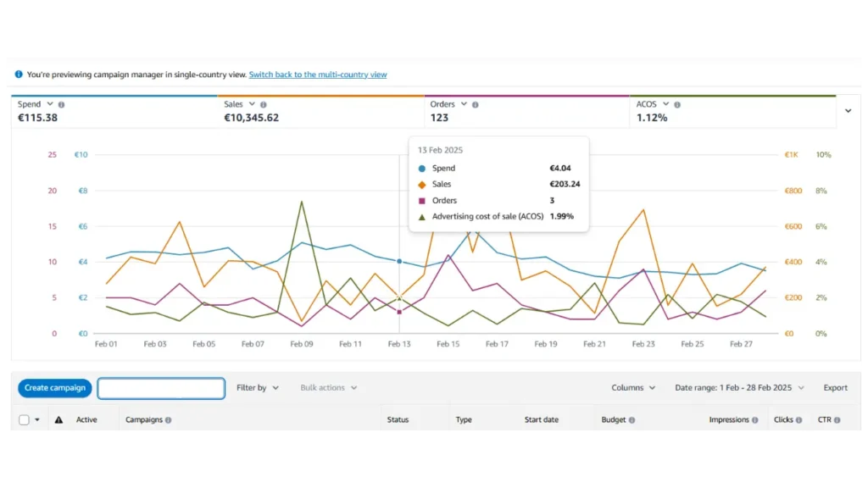Click the Export button

tap(835, 388)
